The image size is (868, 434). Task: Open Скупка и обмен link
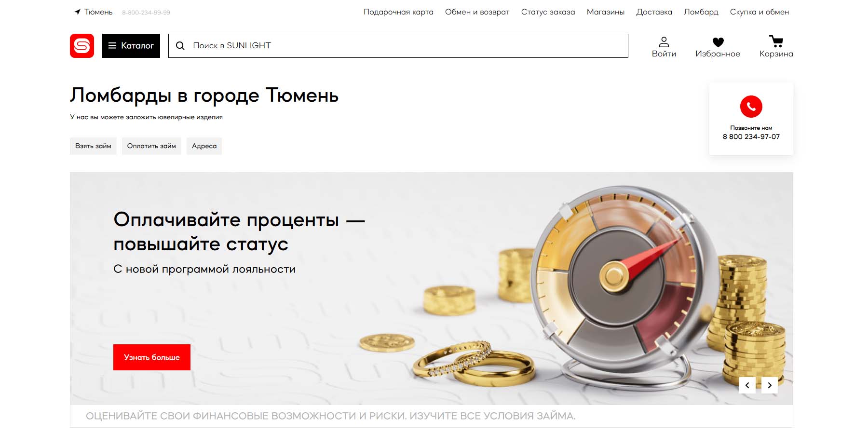(759, 12)
